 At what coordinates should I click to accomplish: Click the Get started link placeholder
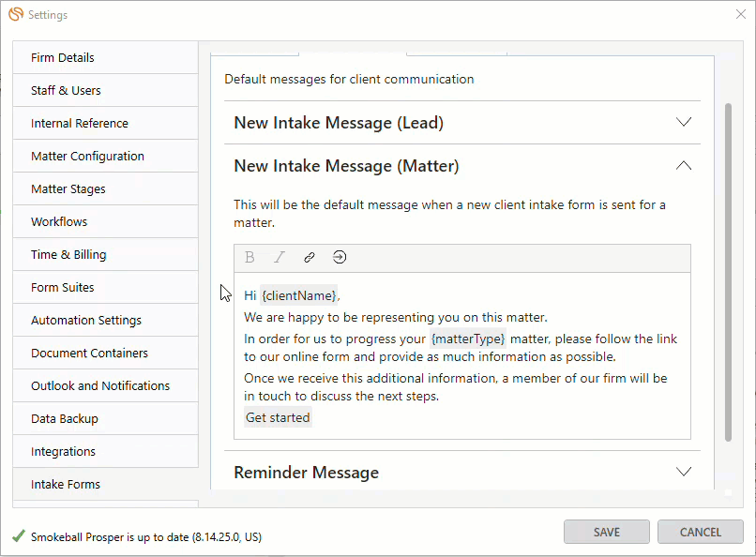click(278, 418)
